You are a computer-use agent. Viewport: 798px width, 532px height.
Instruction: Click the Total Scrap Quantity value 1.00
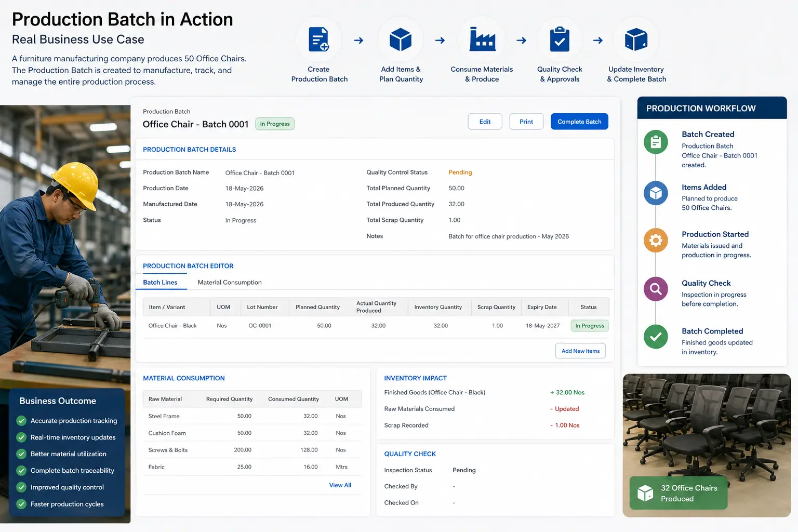[455, 220]
